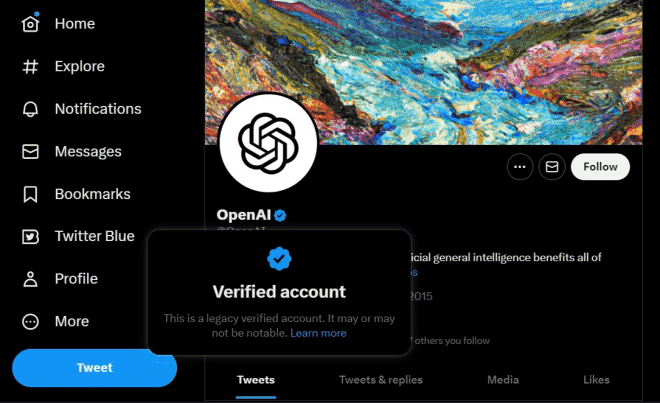Click the Twitter Blue bird icon
This screenshot has height=403, width=660.
click(30, 237)
